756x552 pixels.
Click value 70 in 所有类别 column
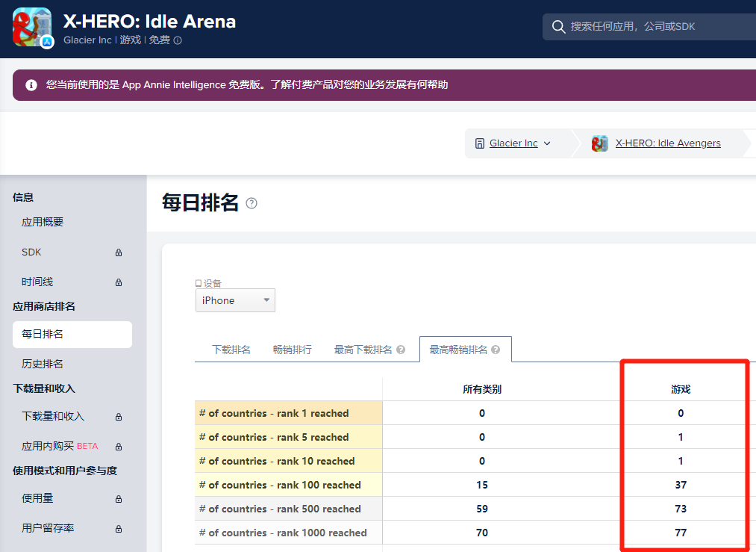482,533
